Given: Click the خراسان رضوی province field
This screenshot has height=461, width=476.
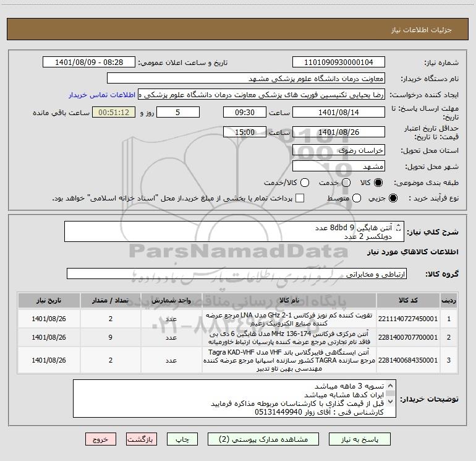Looking at the screenshot, I should tap(339, 150).
